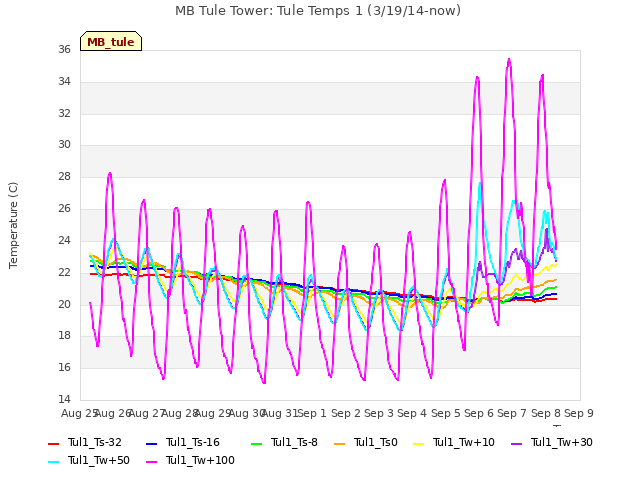Screen dimensions: 640x480
Task: Click the Temperature (C) axis label
Action: tap(13, 225)
